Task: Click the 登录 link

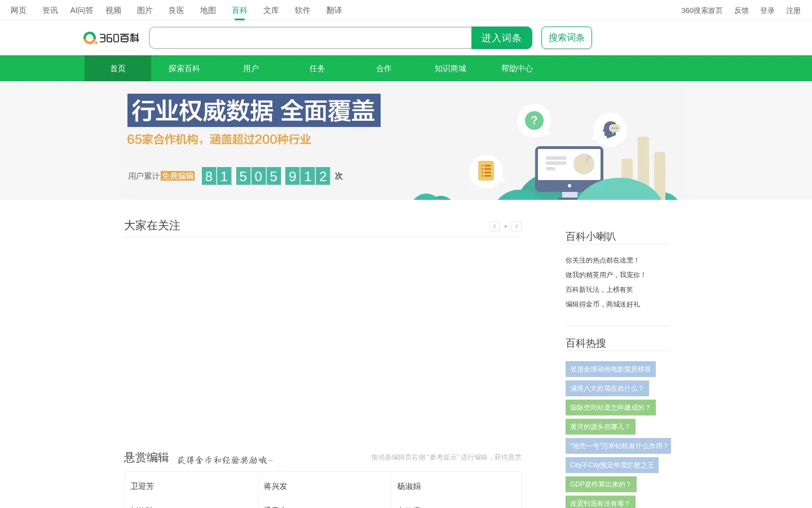Action: [767, 10]
